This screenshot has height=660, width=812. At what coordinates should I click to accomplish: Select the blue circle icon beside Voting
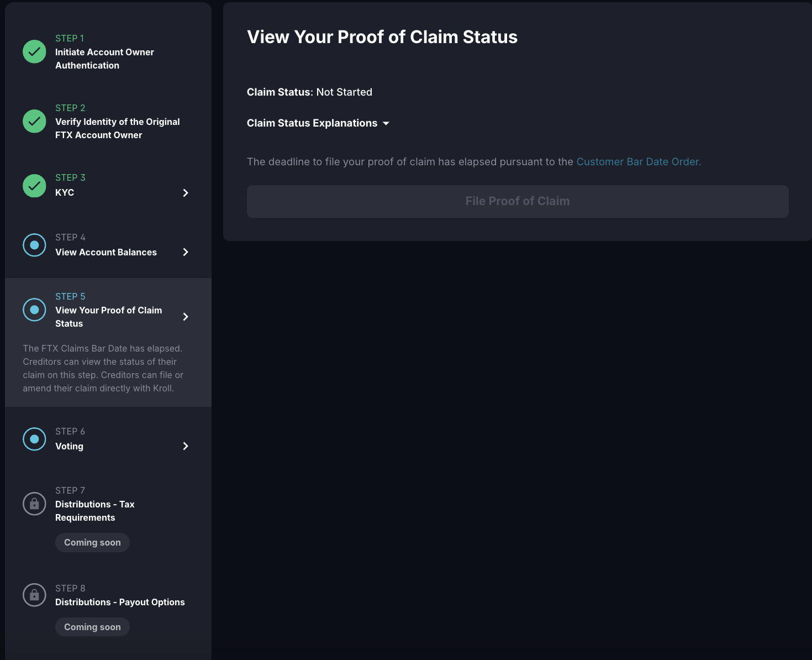tap(34, 438)
